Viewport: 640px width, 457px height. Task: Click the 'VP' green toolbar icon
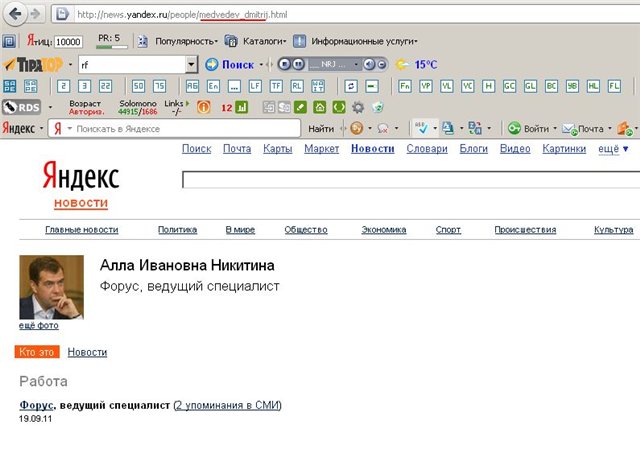point(426,86)
